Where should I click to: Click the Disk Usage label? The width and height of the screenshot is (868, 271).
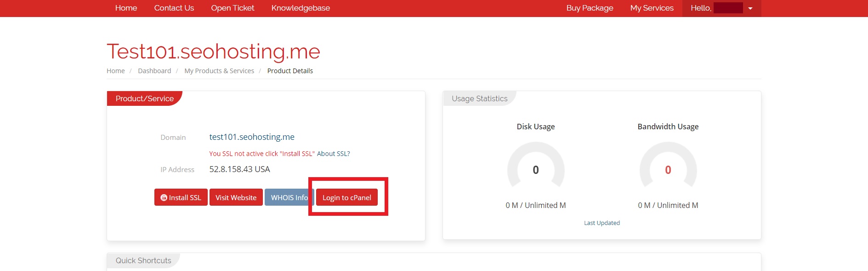point(536,127)
